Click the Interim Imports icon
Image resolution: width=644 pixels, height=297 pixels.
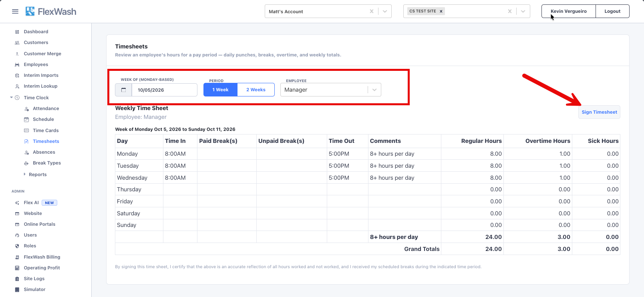point(17,75)
